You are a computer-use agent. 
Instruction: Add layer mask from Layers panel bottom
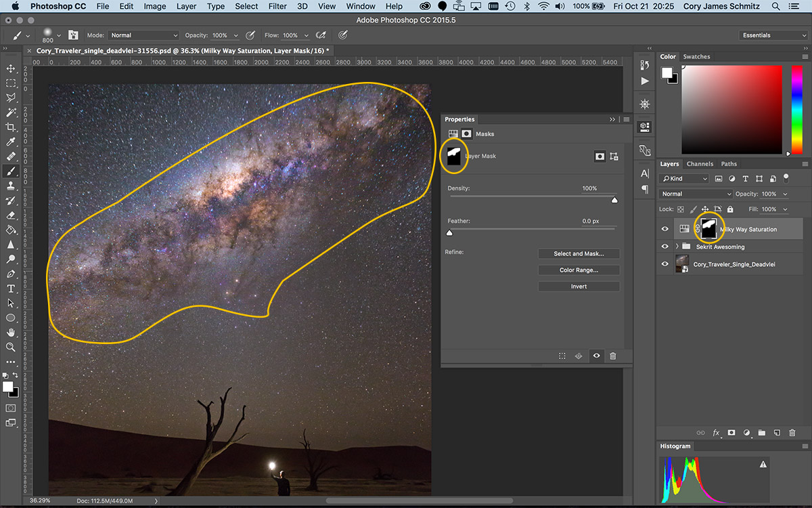click(731, 433)
